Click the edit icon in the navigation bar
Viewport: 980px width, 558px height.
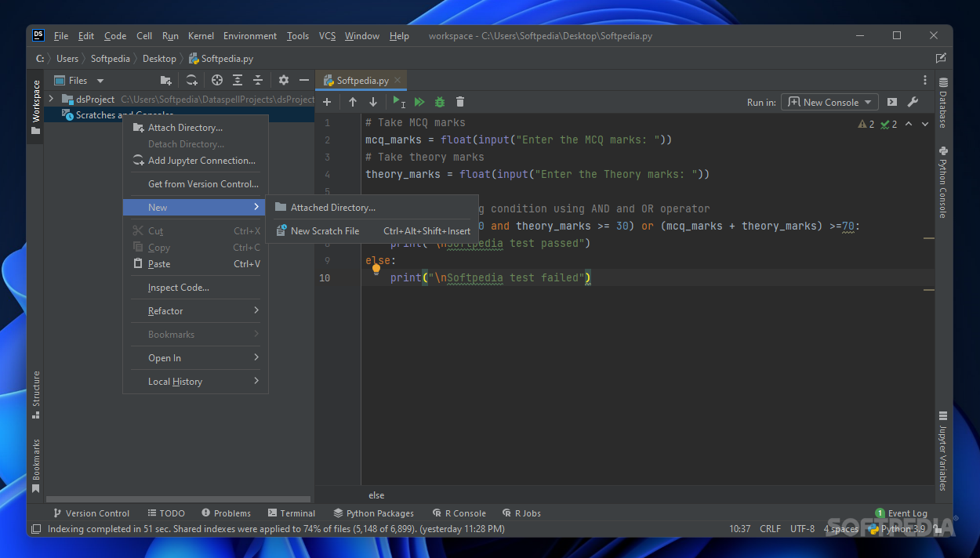941,58
